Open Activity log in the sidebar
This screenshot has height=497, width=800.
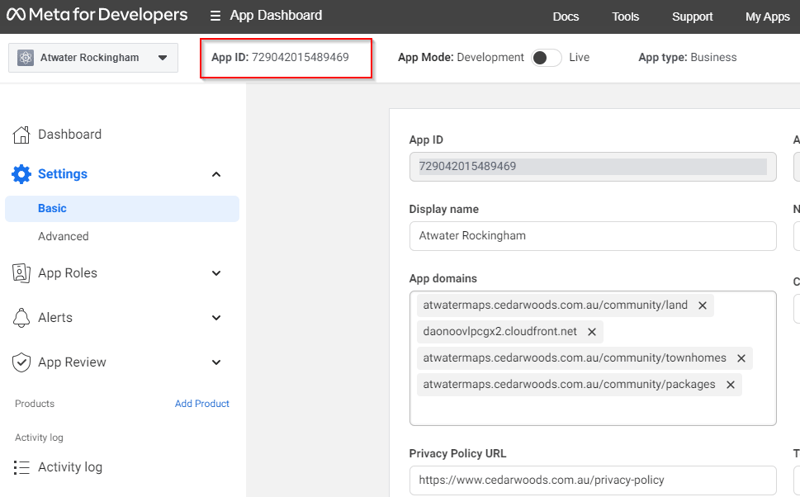point(70,467)
